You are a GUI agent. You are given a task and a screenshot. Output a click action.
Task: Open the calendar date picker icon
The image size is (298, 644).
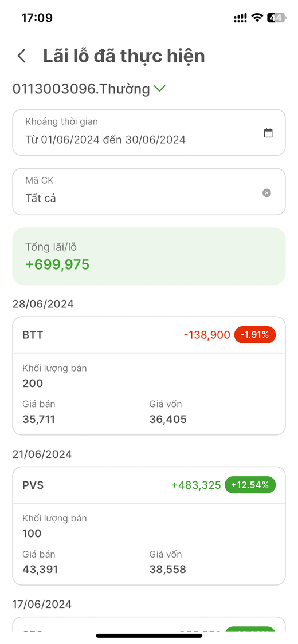[268, 133]
